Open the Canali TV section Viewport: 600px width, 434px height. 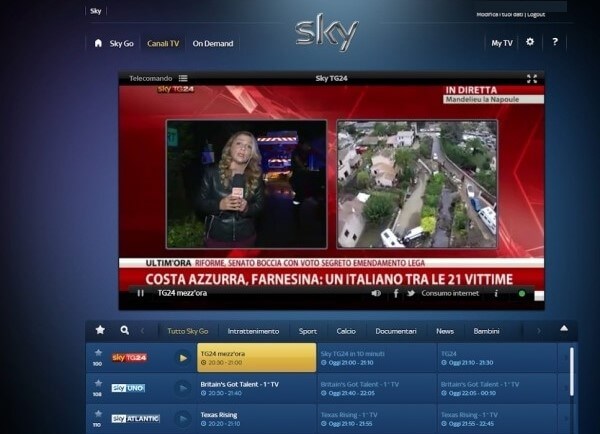click(163, 44)
